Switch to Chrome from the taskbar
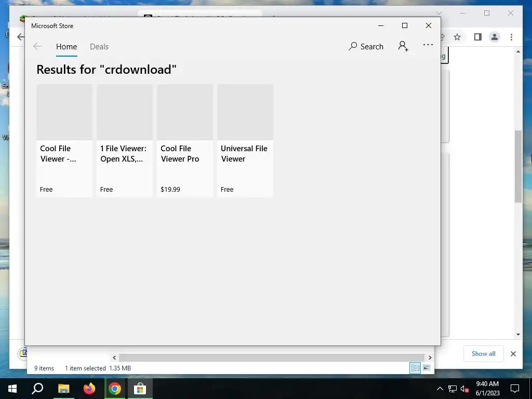Screen dimensions: 532x399 115,389
